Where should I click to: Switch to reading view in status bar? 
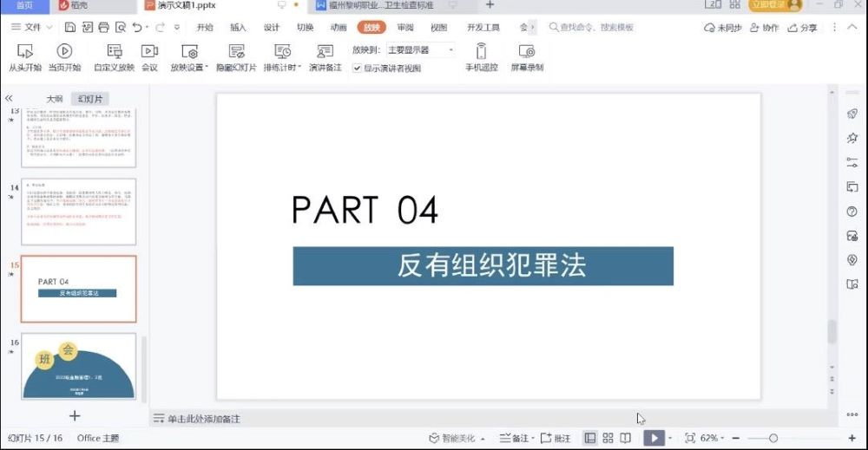tap(627, 438)
